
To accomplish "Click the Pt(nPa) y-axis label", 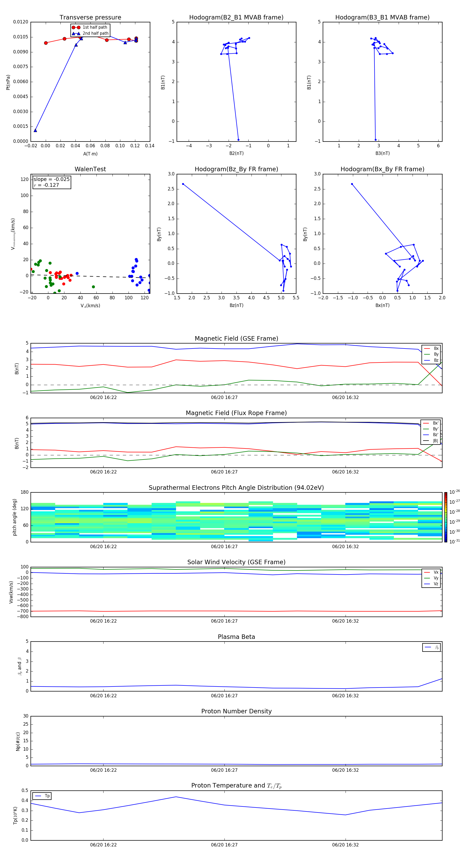I will coord(8,82).
